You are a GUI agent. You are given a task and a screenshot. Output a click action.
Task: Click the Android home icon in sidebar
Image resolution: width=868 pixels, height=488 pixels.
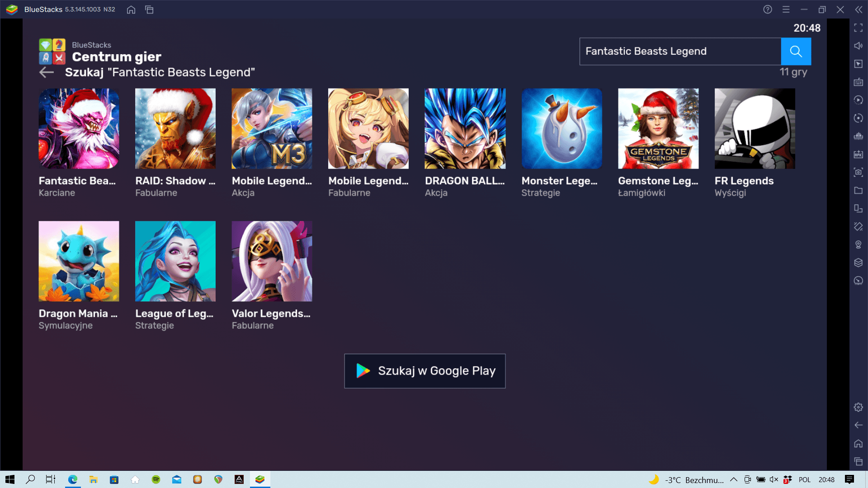point(859,443)
